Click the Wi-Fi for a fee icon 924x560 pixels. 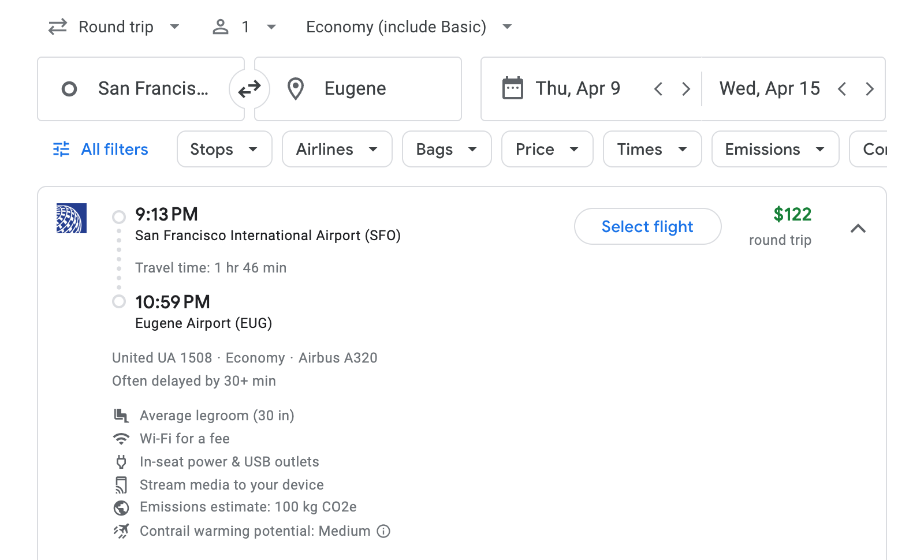[121, 439]
